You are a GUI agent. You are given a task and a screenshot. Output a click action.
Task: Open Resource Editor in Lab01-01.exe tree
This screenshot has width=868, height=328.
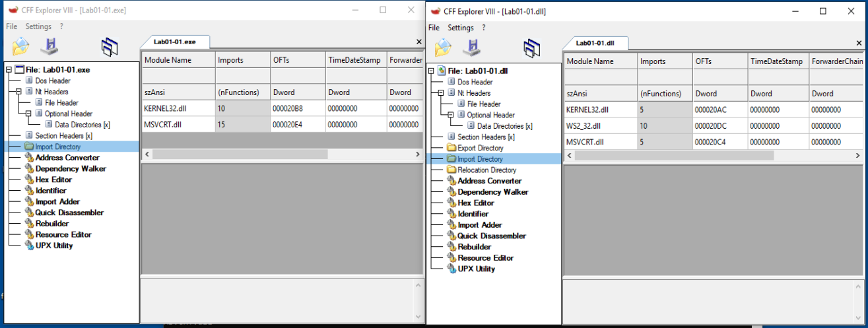(63, 234)
